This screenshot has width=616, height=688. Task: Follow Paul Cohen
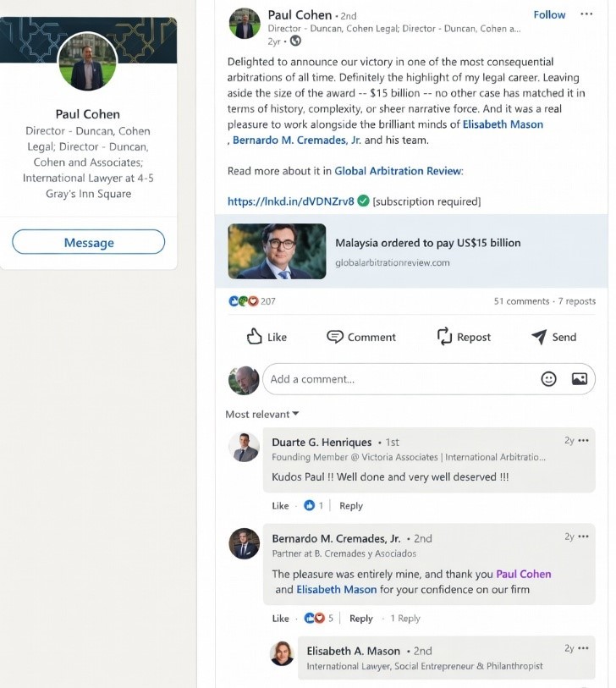pos(549,14)
